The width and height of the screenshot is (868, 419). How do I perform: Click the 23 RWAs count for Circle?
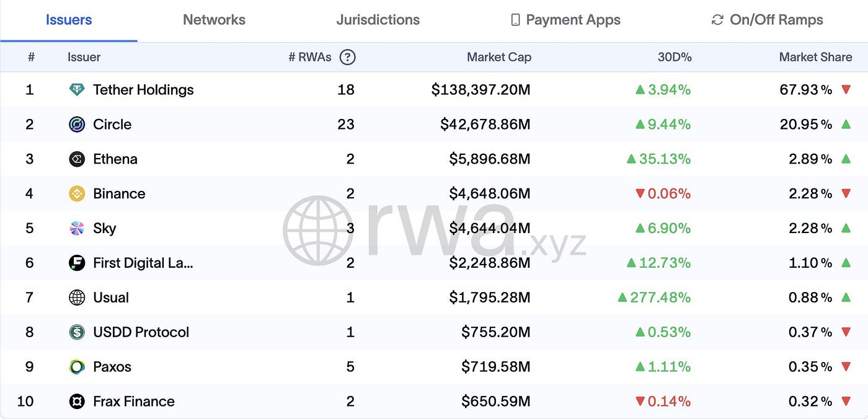click(x=346, y=125)
